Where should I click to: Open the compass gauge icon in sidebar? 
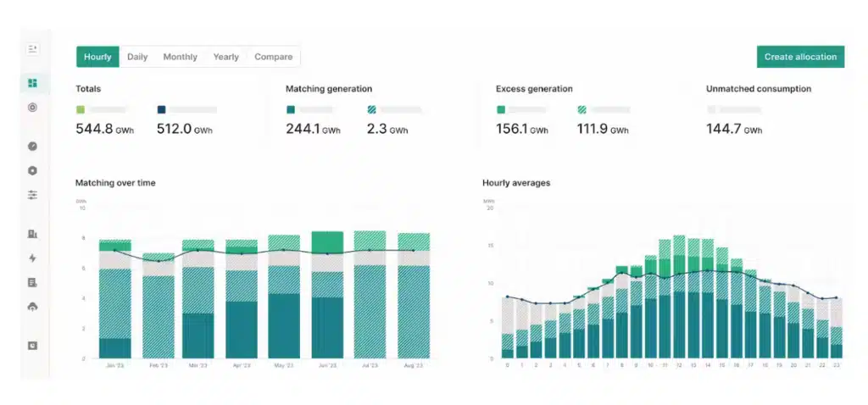click(32, 146)
